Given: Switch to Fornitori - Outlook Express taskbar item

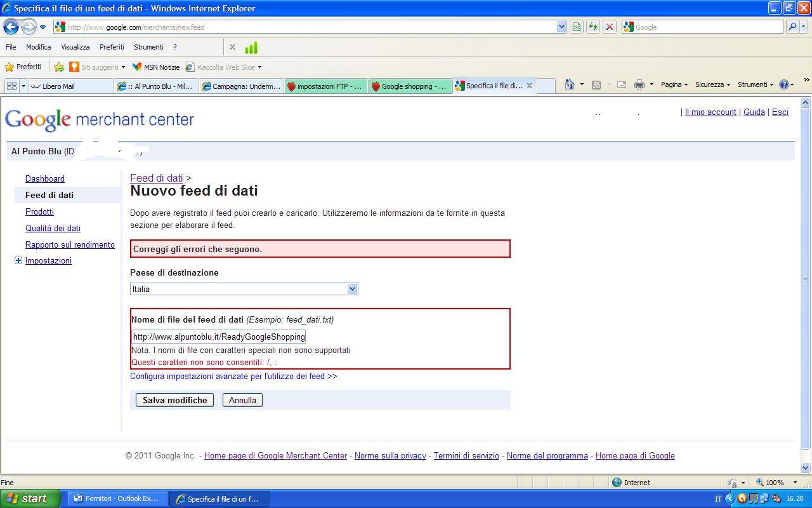Looking at the screenshot, I should (117, 498).
